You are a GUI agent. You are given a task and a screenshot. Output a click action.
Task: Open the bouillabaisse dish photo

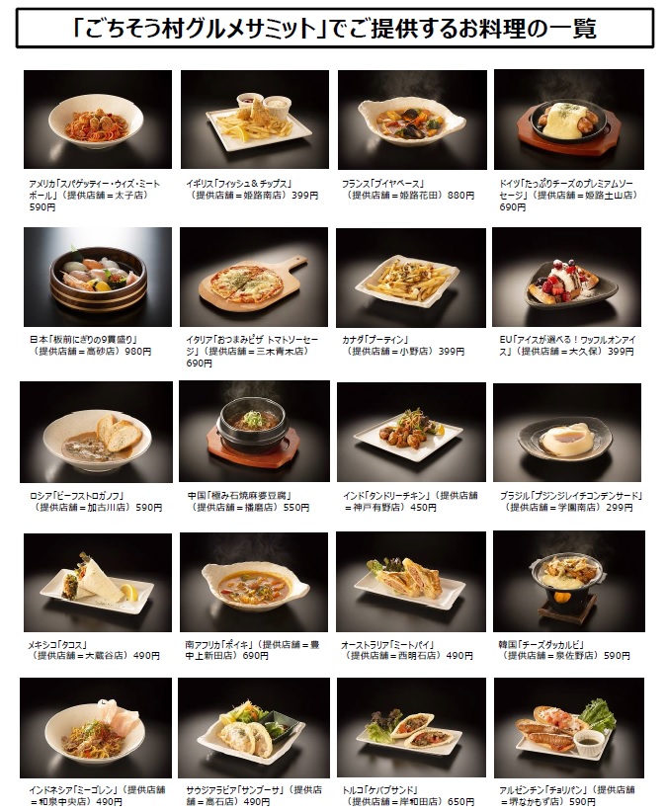412,120
